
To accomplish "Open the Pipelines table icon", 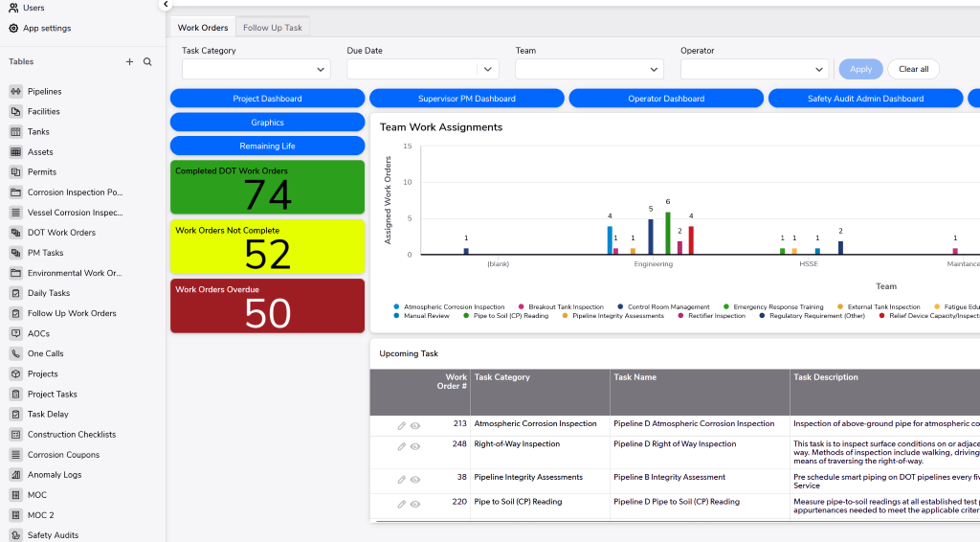I will pos(15,92).
